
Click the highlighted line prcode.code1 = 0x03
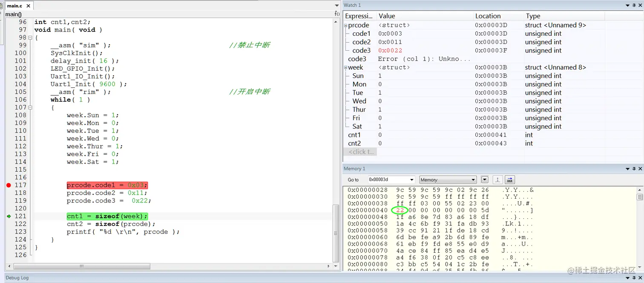(x=107, y=185)
